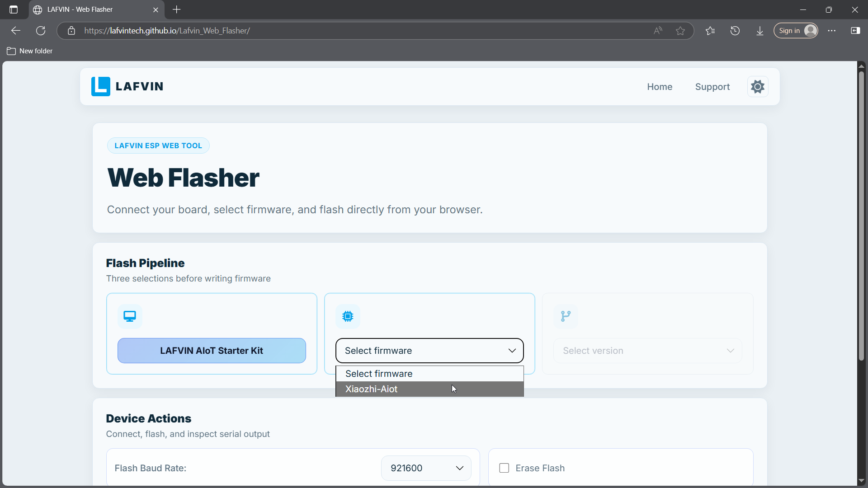The height and width of the screenshot is (488, 868).
Task: View site information lock icon
Action: (x=71, y=31)
